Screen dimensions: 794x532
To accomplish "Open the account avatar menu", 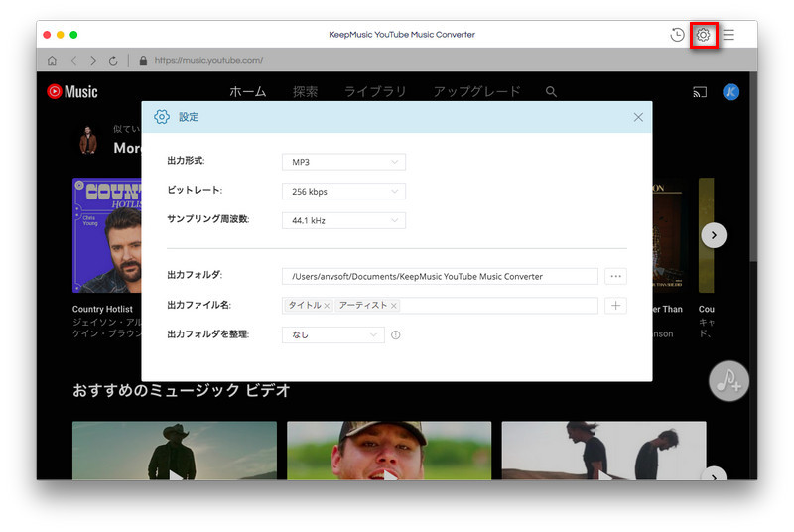I will tap(730, 92).
